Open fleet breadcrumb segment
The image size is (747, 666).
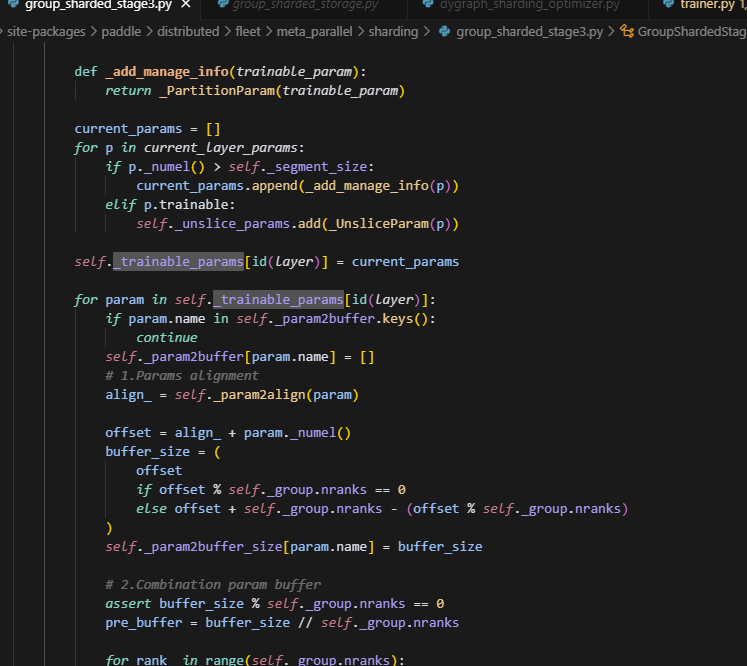click(x=247, y=32)
